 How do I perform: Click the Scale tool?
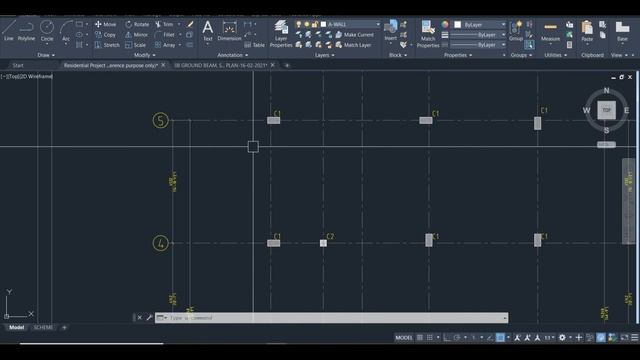click(x=136, y=45)
